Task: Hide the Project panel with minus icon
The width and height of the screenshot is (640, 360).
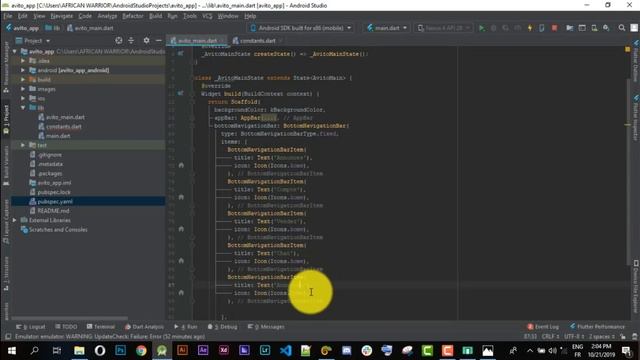Action: click(158, 40)
